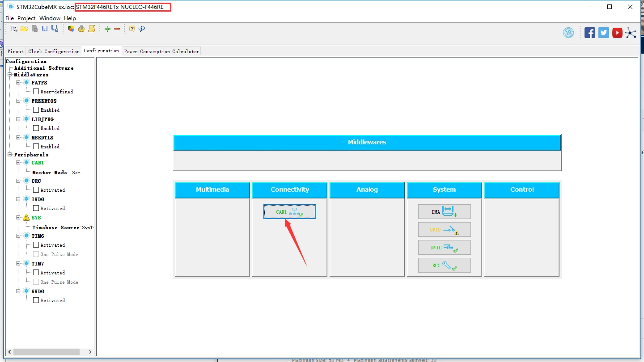Click the Save Project As icon
The width and height of the screenshot is (644, 362).
pyautogui.click(x=55, y=29)
